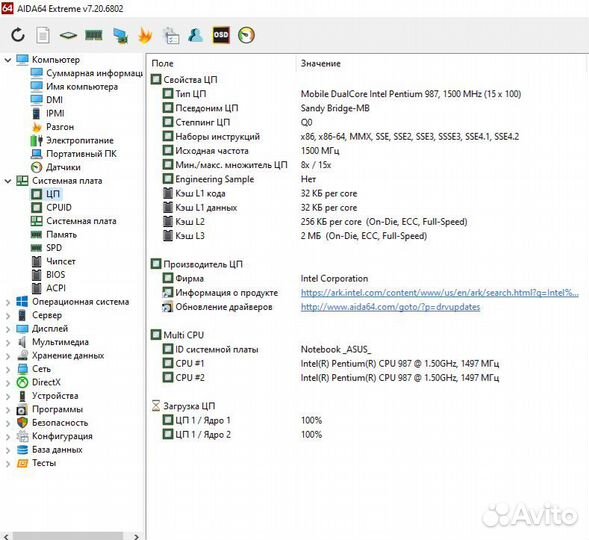Collapse the Компьютер tree node
The height and width of the screenshot is (540, 589).
(x=8, y=60)
